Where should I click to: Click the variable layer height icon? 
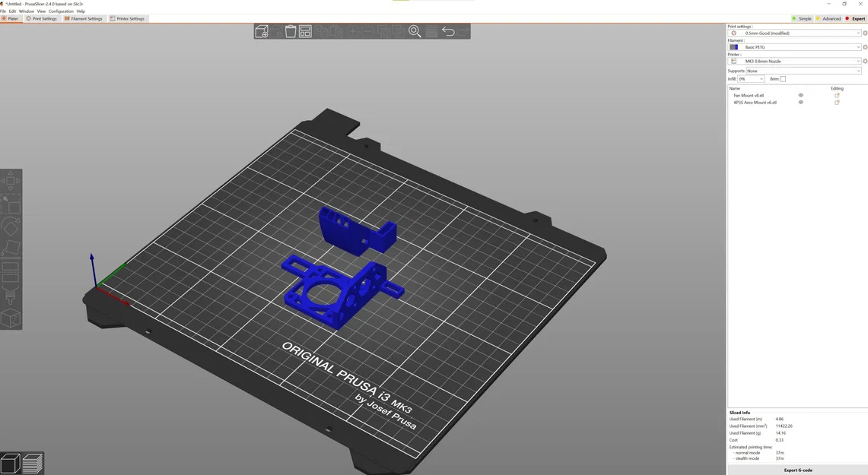pyautogui.click(x=431, y=31)
